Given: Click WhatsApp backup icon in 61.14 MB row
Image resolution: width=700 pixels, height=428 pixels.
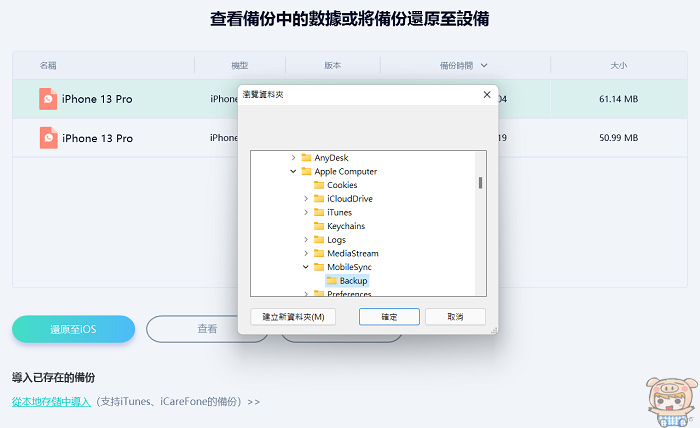Looking at the screenshot, I should (x=48, y=99).
